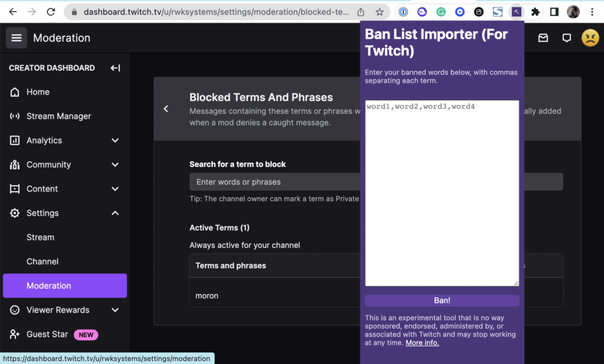Screen dimensions: 604x364
Task: Reload the page with the refresh icon
Action: (51, 12)
